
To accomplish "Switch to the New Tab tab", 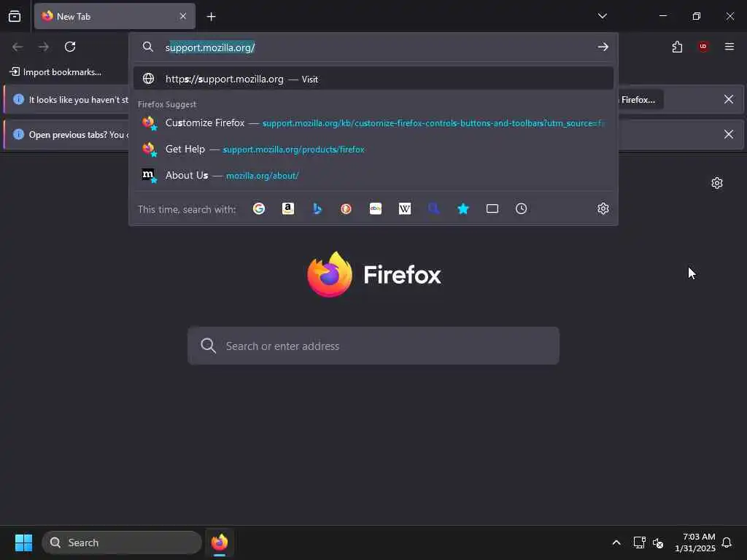I will pos(115,16).
